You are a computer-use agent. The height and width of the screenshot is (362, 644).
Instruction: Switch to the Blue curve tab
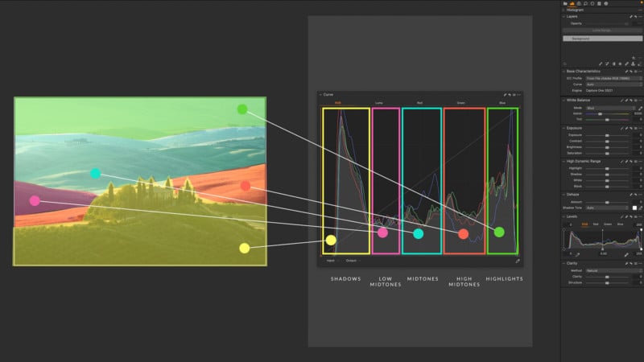(502, 103)
